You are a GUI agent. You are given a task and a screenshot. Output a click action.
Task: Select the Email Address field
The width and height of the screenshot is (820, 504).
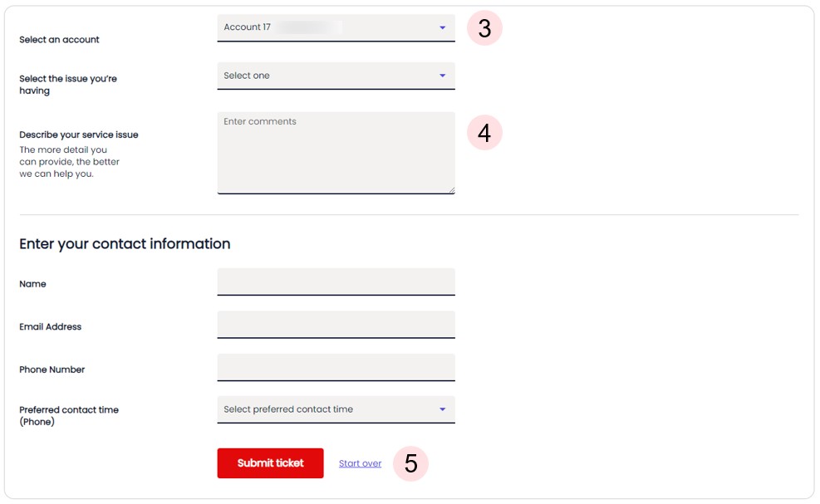coord(336,325)
